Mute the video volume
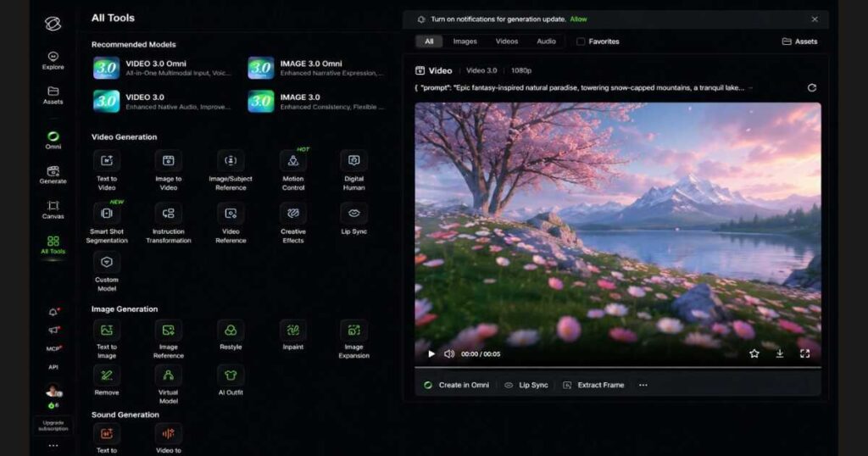The width and height of the screenshot is (868, 456). point(449,353)
